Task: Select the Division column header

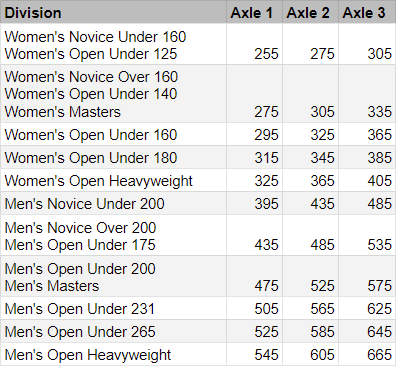Action: 113,12
